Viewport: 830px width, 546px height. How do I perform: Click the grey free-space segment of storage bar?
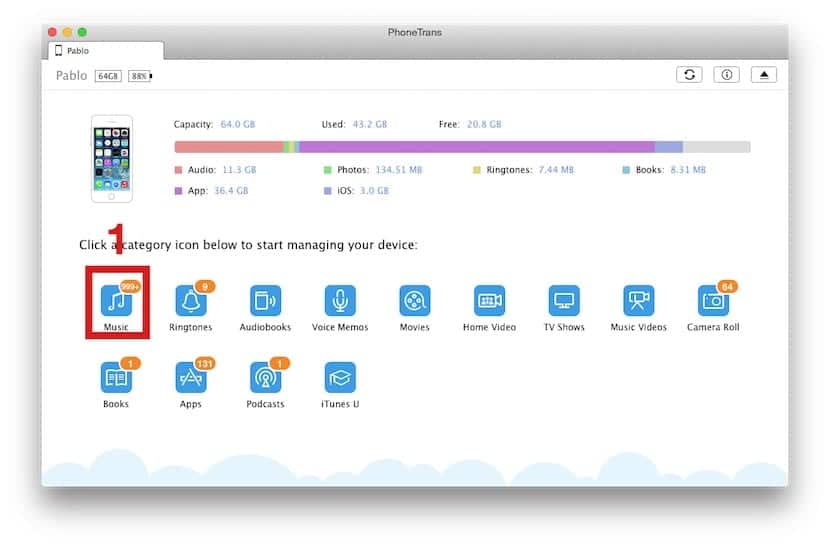point(717,147)
